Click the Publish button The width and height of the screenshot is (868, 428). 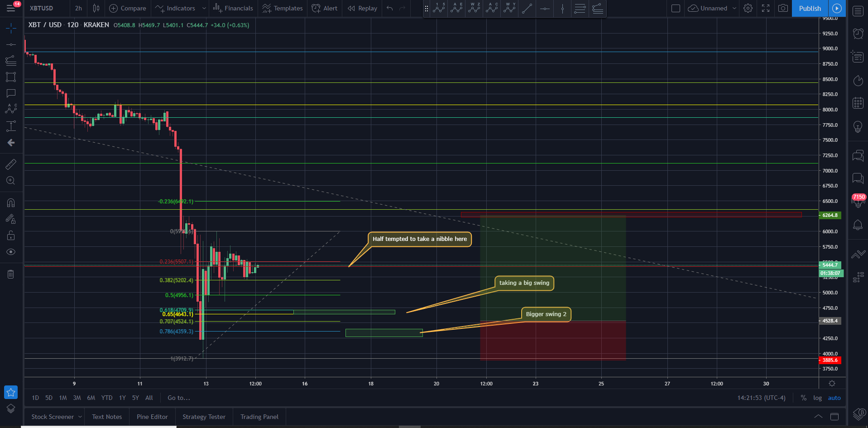tap(810, 8)
